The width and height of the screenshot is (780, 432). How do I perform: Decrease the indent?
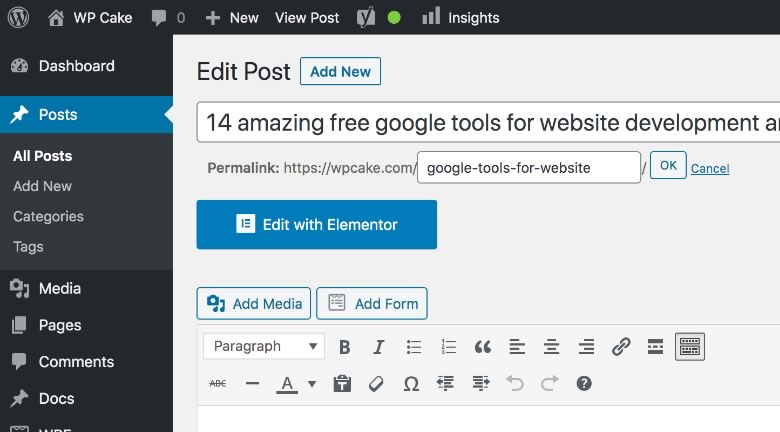pyautogui.click(x=446, y=384)
